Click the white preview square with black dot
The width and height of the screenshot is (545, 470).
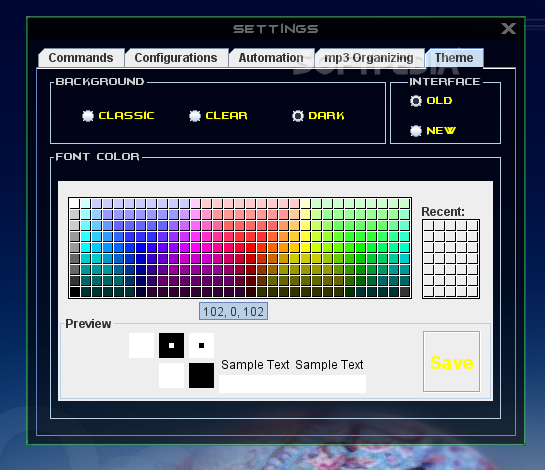tap(201, 346)
